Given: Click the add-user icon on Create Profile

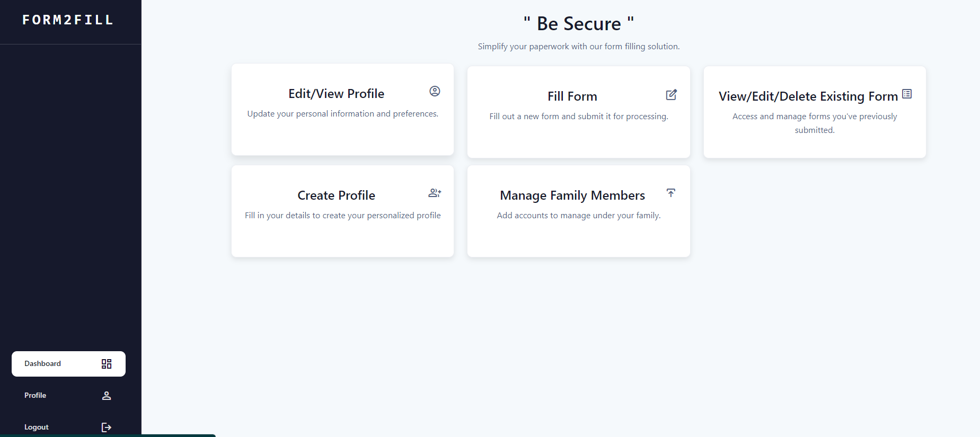Looking at the screenshot, I should click(x=435, y=193).
